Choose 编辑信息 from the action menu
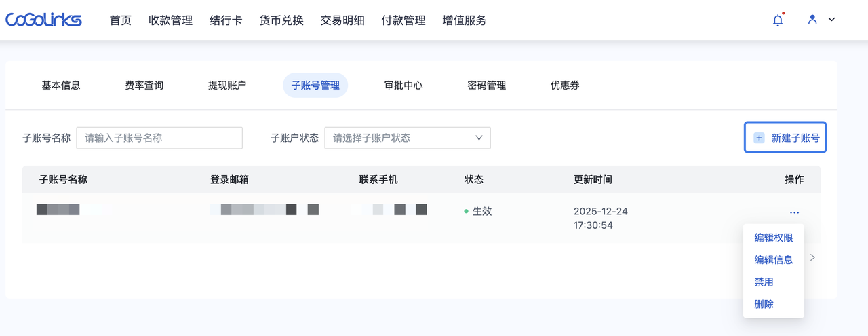This screenshot has width=868, height=336. 774,260
